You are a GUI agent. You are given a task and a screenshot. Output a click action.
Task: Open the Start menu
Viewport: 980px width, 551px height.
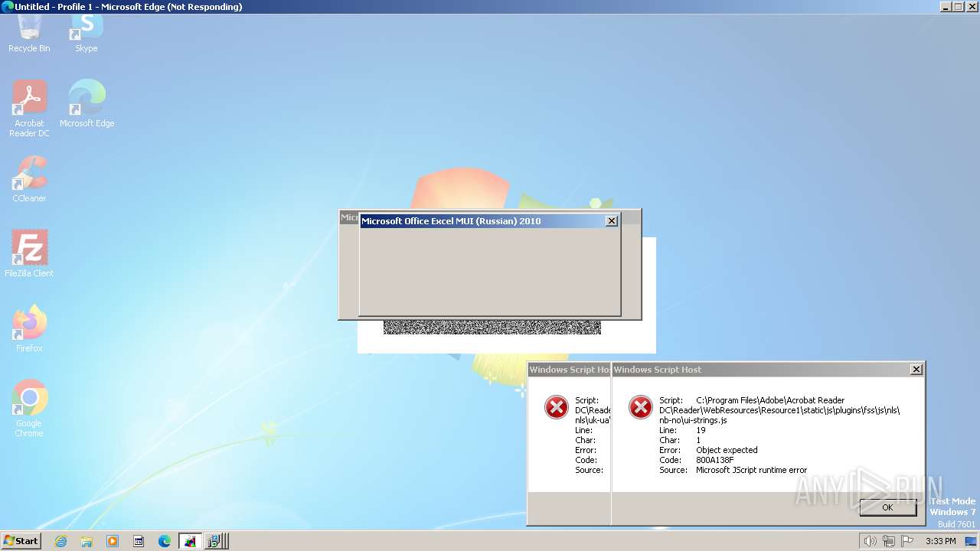coord(21,541)
